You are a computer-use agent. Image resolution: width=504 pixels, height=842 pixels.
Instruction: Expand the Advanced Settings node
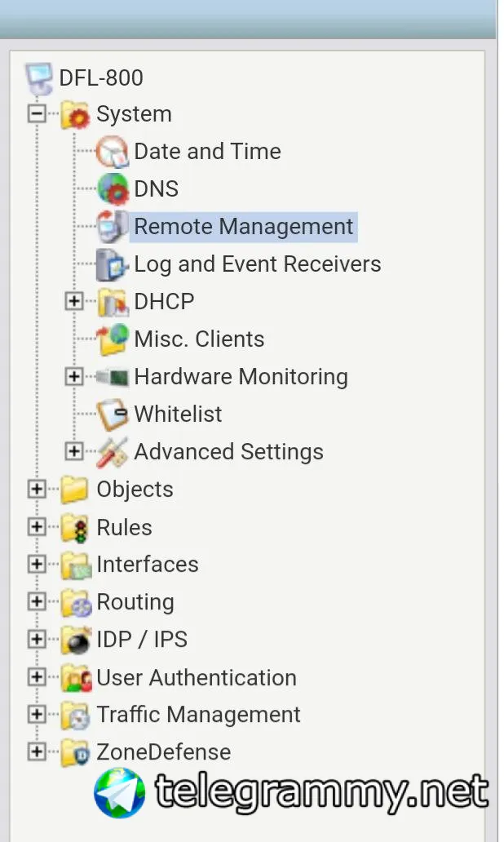74,452
